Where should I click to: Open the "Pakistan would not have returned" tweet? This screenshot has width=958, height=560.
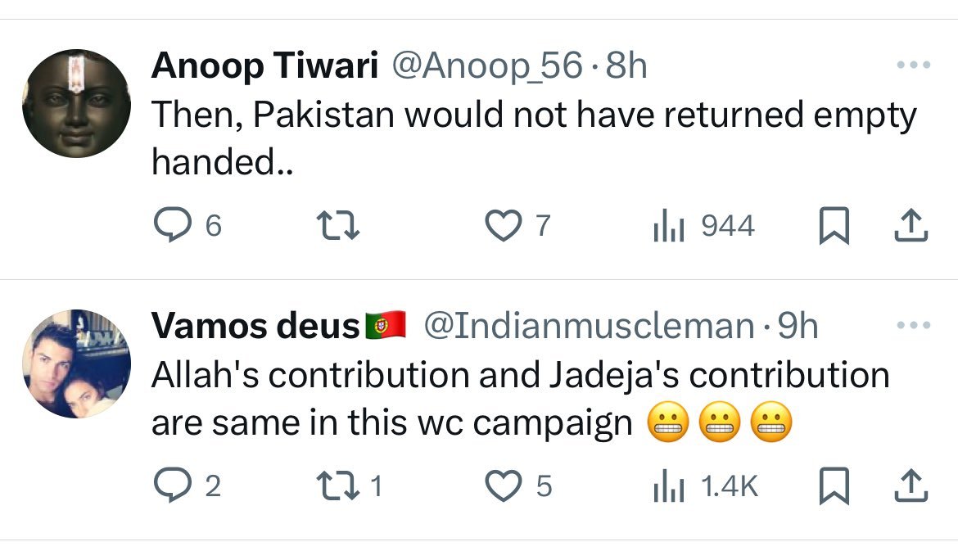532,139
